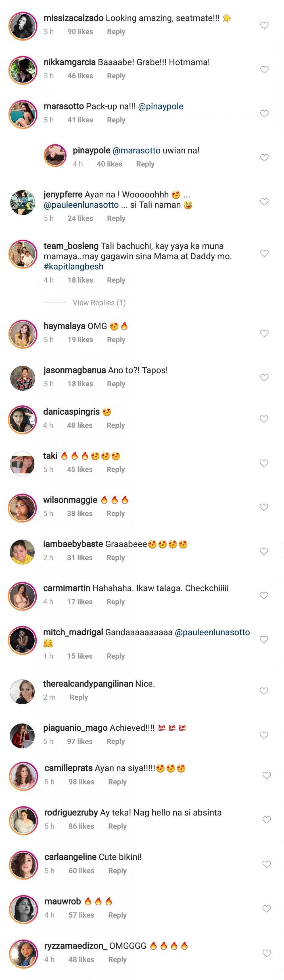The image size is (284, 980).
Task: Tap the heart on nikkamgarcia's comment
Action: (264, 69)
